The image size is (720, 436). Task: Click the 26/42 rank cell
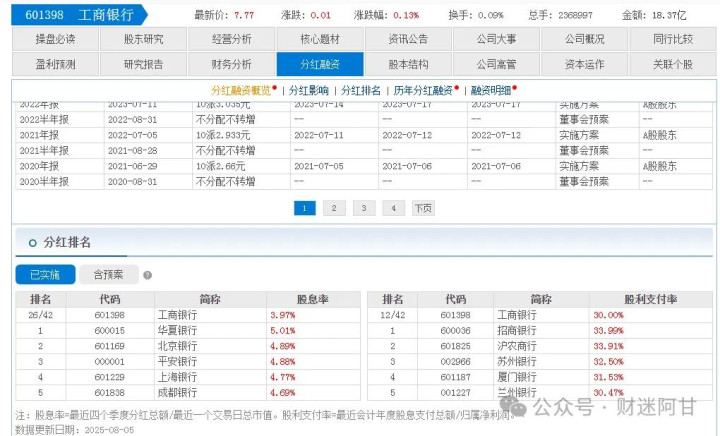pos(40,315)
